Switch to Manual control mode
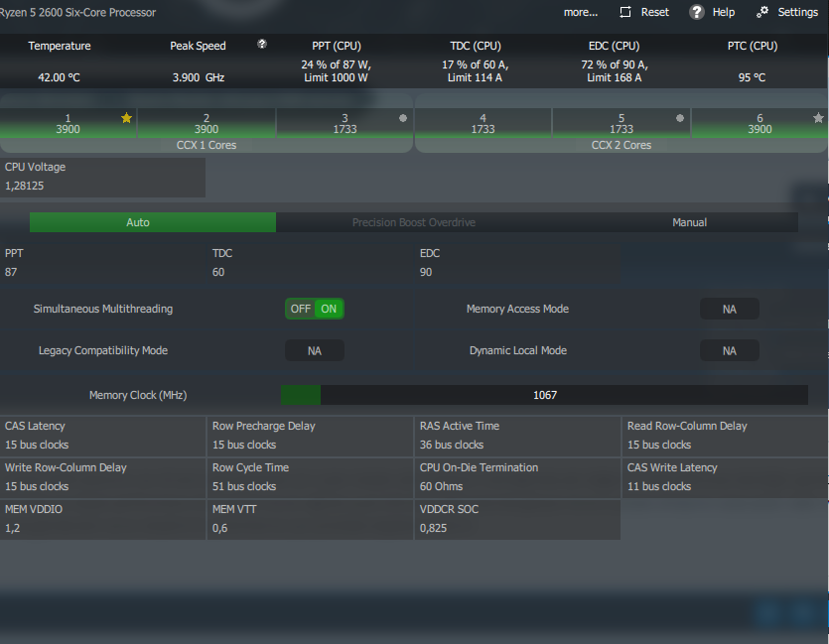Viewport: 829px width, 644px height. click(689, 222)
